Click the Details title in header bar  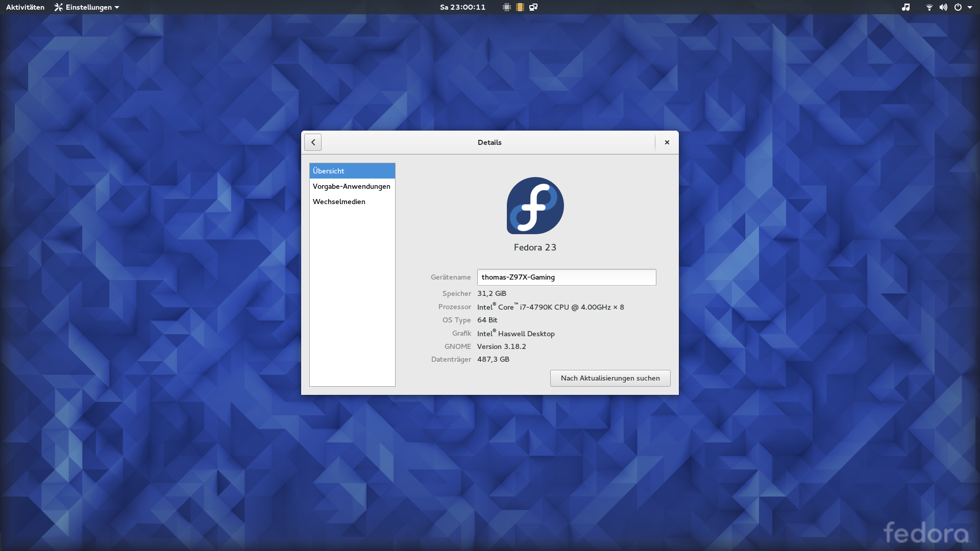coord(489,142)
